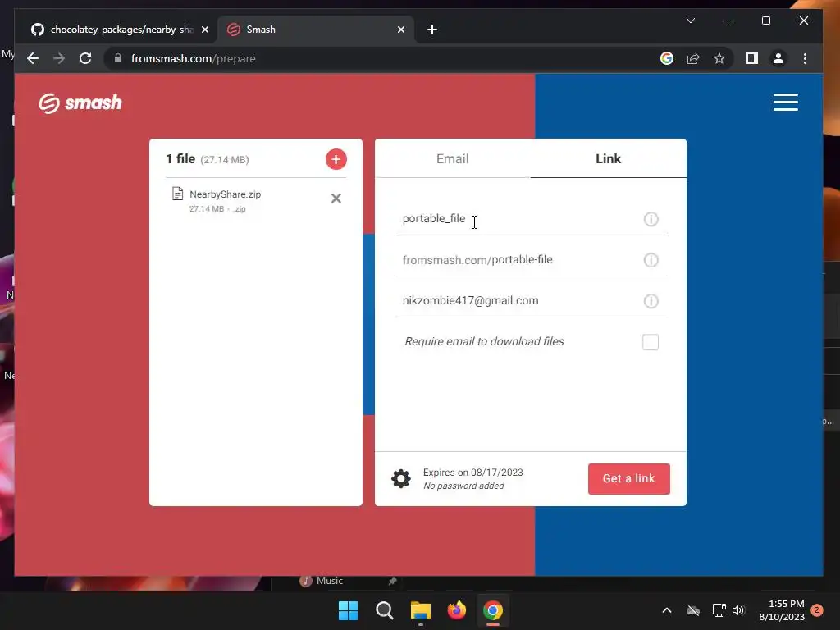Open clock showing 1:55 PM
The image size is (840, 630).
782,610
